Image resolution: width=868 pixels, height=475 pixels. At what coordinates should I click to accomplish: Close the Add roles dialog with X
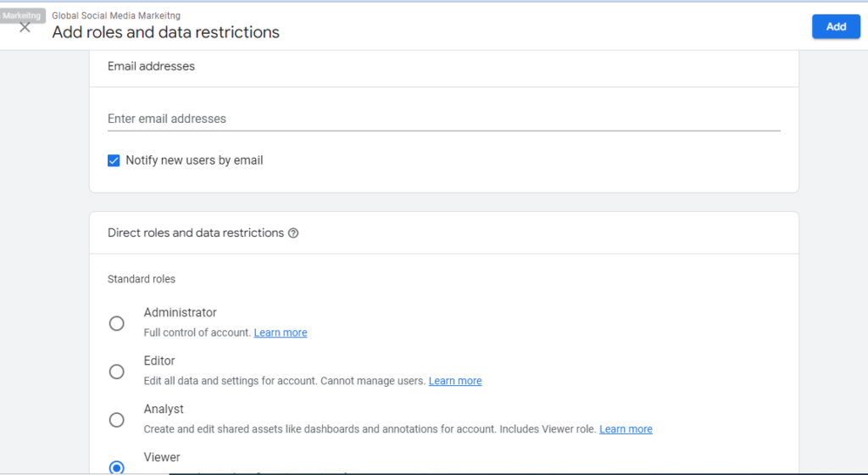25,28
